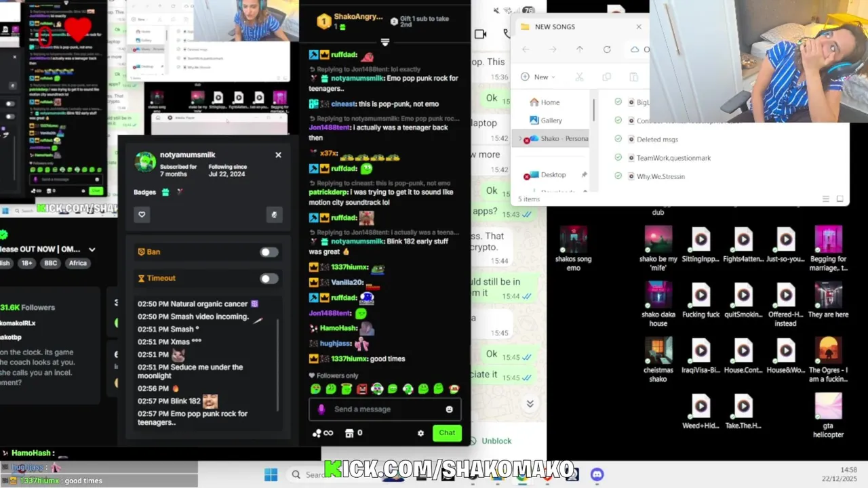Open 'shakos song emo' desktop file
868x488 pixels.
574,249
